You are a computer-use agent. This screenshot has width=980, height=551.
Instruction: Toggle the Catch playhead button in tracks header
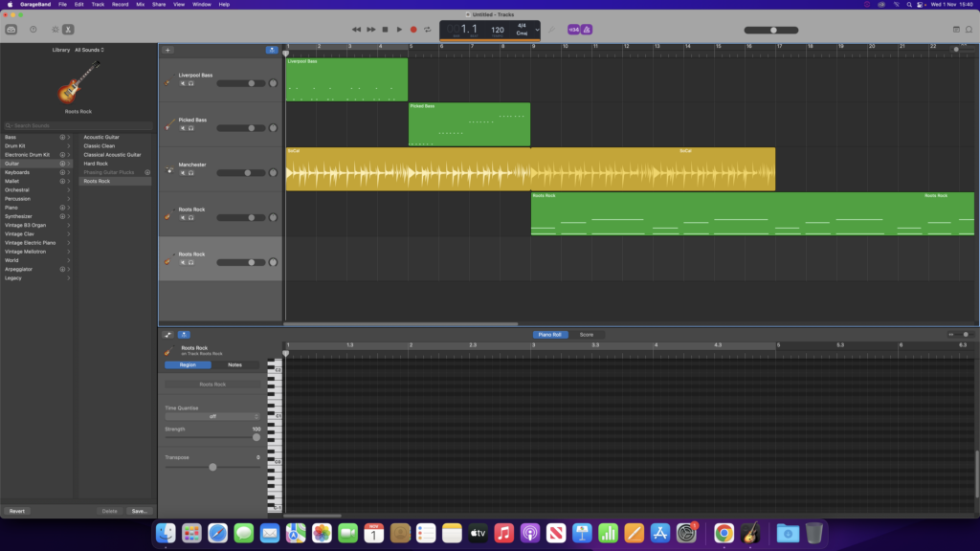[272, 50]
